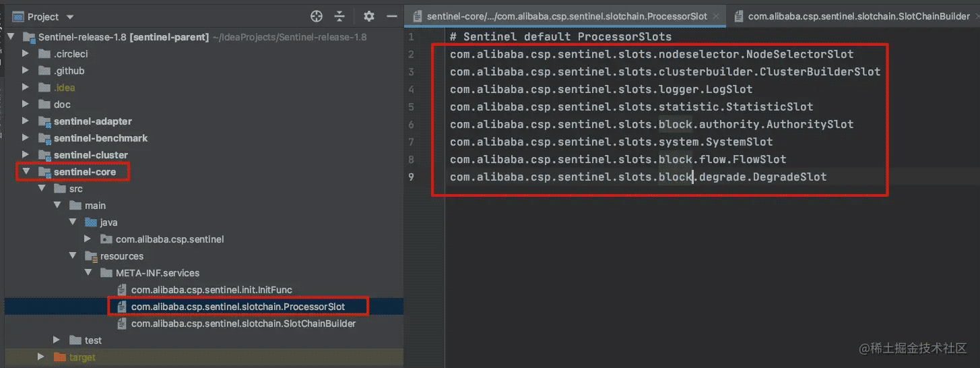Click the .idea folder icon
980x368 pixels.
(x=44, y=88)
